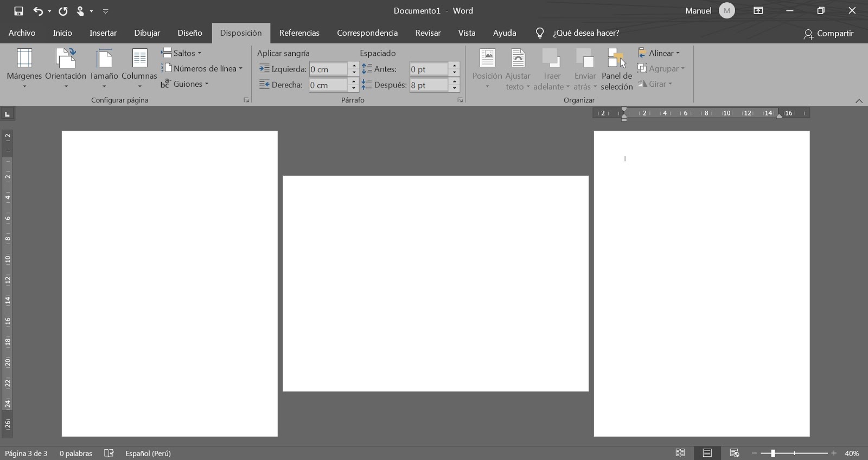Image resolution: width=868 pixels, height=460 pixels.
Task: Click the Undo arrow icon
Action: pos(38,11)
